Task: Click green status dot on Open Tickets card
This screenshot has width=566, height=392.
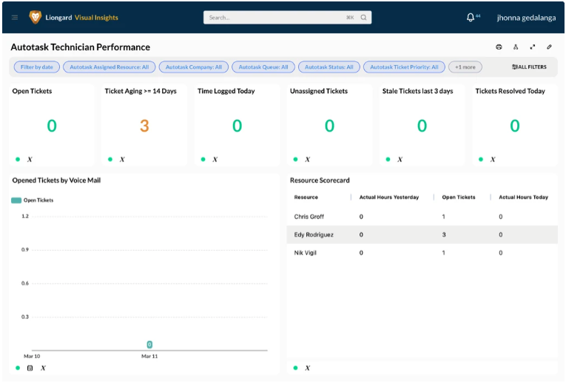Action: (18, 159)
